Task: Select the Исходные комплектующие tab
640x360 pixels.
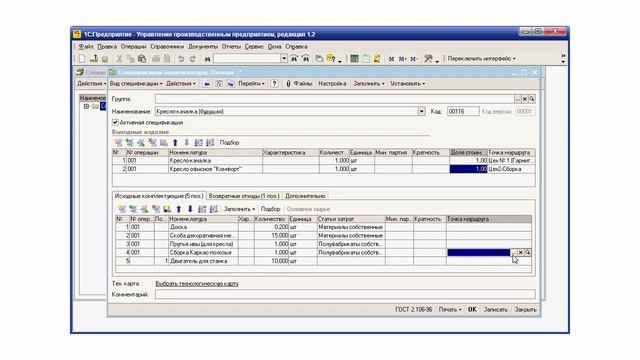Action: pyautogui.click(x=159, y=196)
